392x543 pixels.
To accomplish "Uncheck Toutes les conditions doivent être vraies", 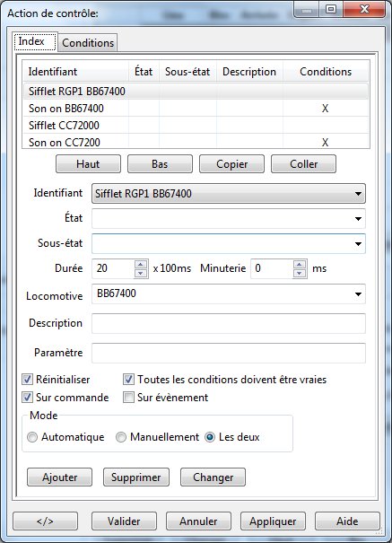I will pos(128,379).
